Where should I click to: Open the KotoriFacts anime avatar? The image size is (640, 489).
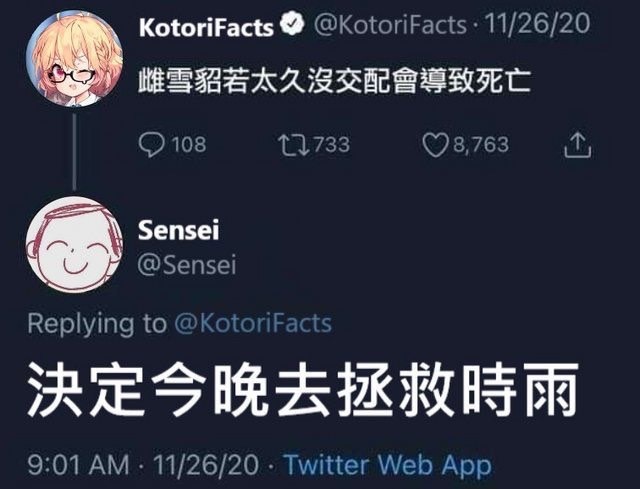pyautogui.click(x=74, y=59)
